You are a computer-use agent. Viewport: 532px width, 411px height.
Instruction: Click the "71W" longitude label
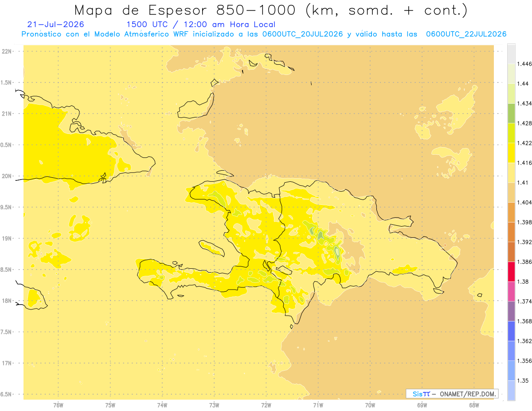coord(318,405)
